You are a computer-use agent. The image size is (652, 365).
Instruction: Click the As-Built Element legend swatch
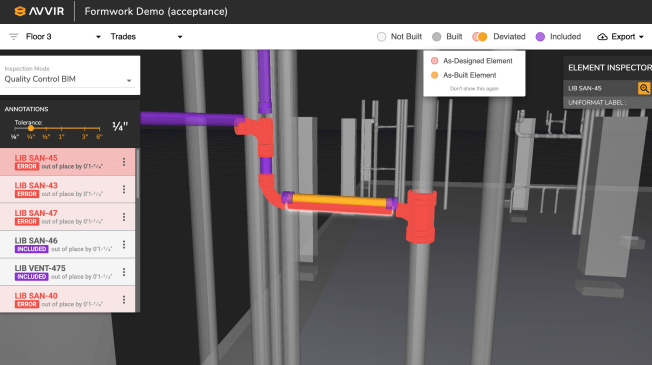pyautogui.click(x=435, y=75)
